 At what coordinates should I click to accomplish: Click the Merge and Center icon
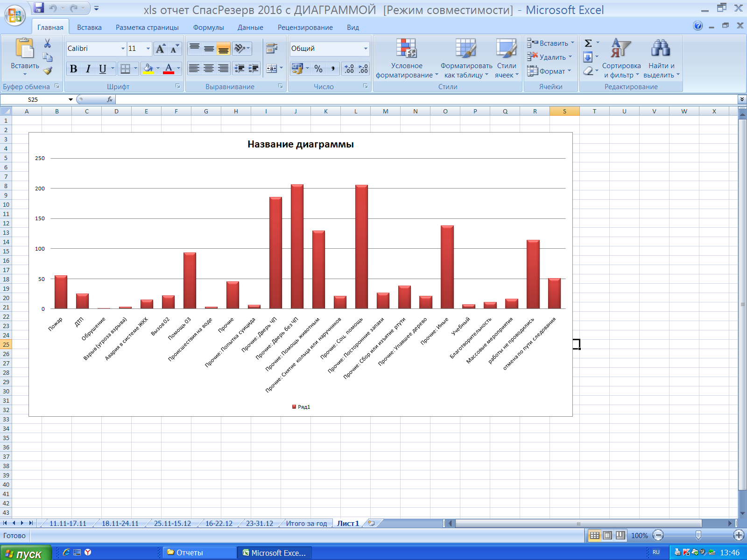tap(272, 69)
